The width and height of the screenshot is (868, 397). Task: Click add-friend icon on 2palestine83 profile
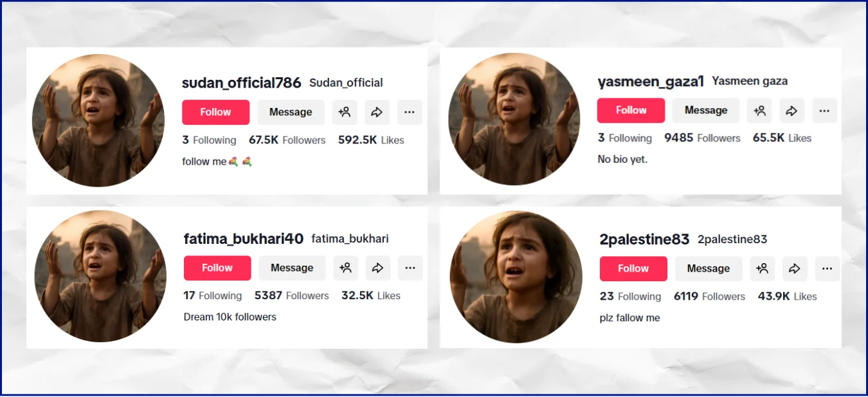click(763, 268)
